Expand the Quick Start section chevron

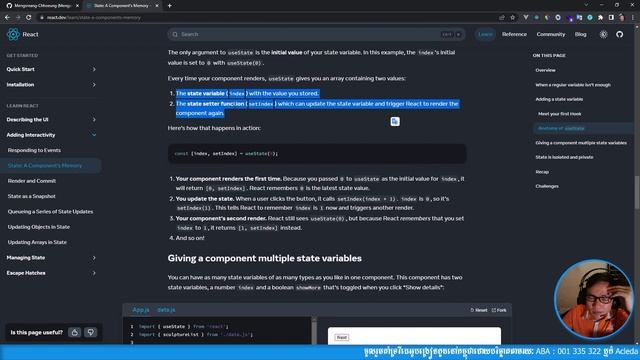tap(94, 69)
